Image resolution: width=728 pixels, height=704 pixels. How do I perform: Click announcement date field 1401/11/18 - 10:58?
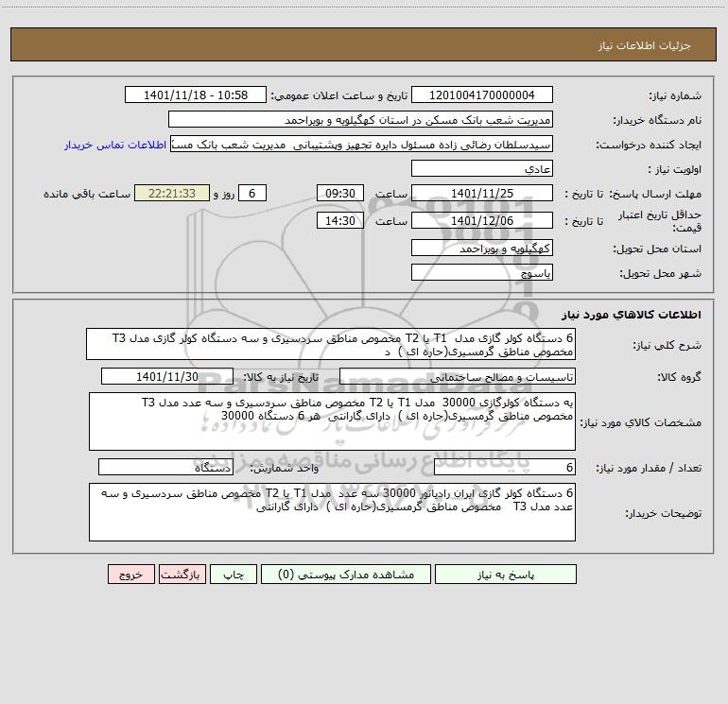[x=196, y=94]
